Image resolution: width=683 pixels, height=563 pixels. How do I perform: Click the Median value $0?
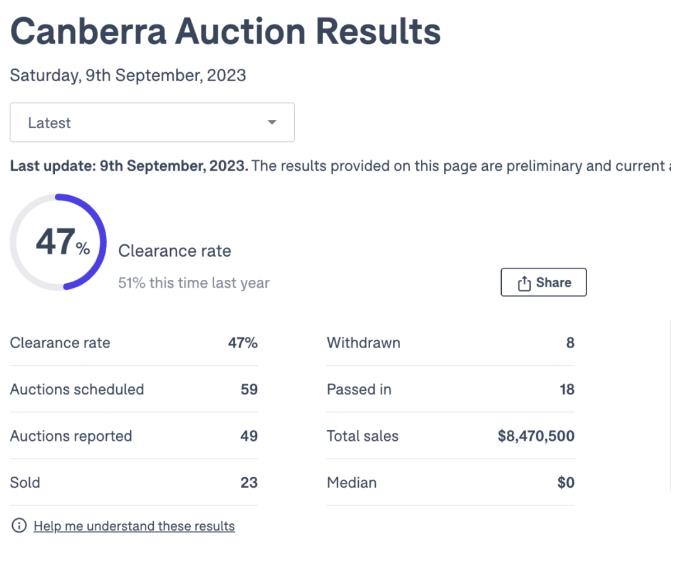pos(565,483)
